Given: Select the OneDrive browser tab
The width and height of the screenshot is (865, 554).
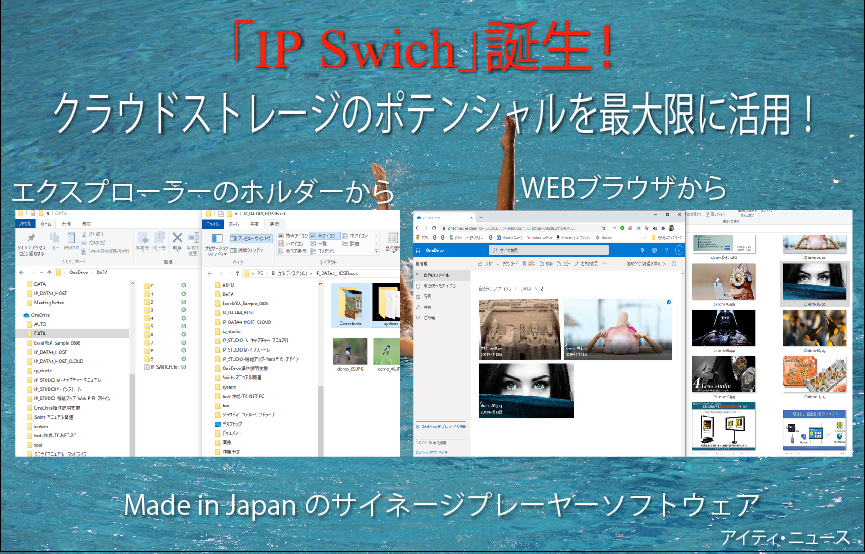Looking at the screenshot, I should 445,217.
